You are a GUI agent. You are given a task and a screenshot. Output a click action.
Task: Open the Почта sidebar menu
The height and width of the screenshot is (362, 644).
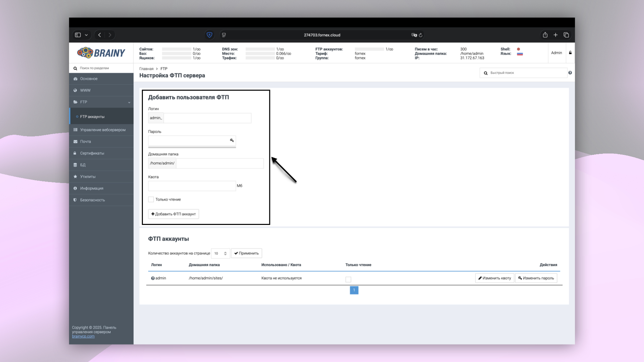tap(86, 141)
